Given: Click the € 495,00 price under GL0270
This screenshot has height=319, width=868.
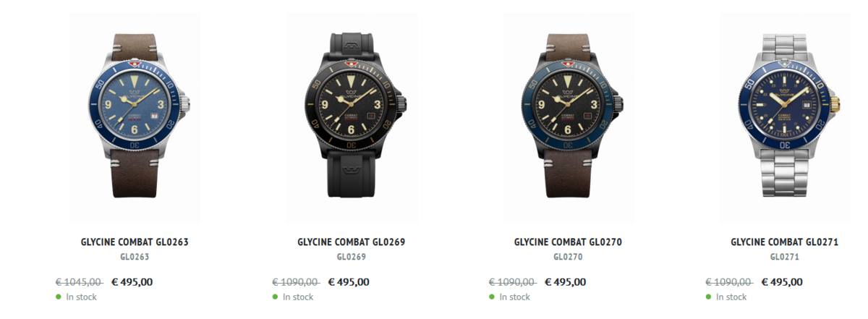Looking at the screenshot, I should click(x=565, y=282).
